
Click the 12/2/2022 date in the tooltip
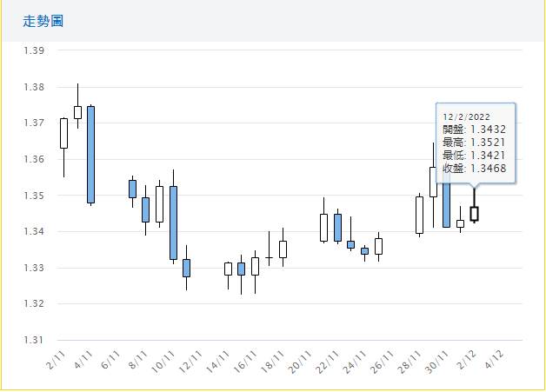[466, 116]
